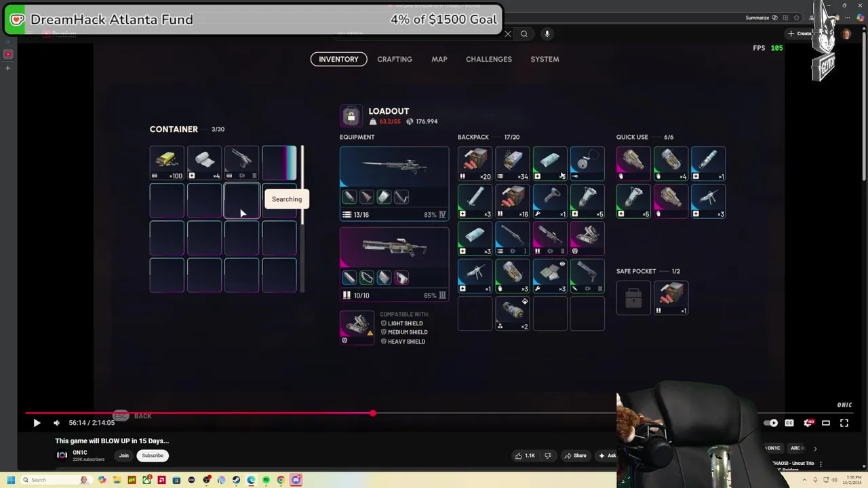Open the three-dot menu on the suggested video
Image resolution: width=868 pixels, height=488 pixels.
pos(821,464)
